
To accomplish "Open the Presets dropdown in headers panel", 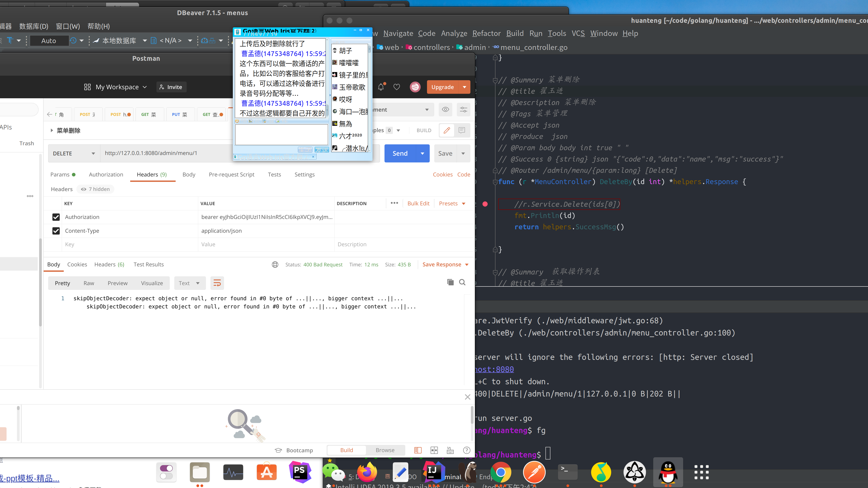I will tap(452, 203).
